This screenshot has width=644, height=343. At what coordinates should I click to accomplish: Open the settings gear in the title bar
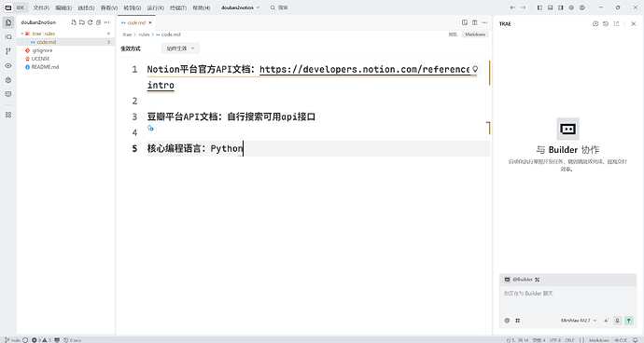pyautogui.click(x=571, y=7)
